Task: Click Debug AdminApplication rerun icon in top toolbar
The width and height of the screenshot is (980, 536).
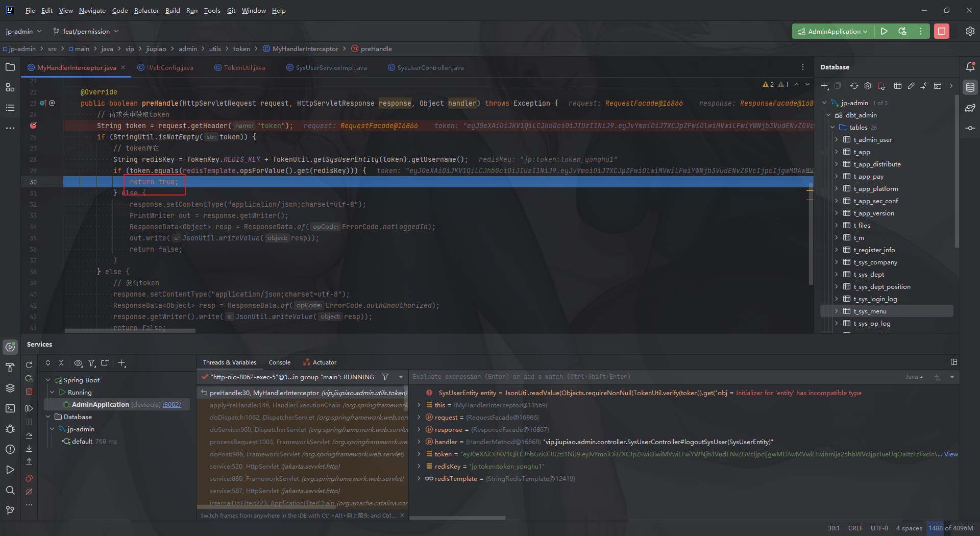Action: click(902, 31)
